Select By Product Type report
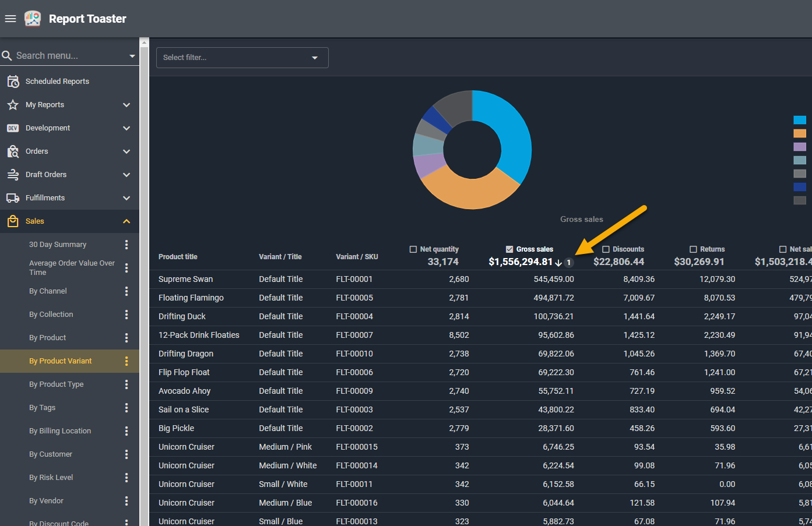The image size is (812, 526). click(x=57, y=384)
